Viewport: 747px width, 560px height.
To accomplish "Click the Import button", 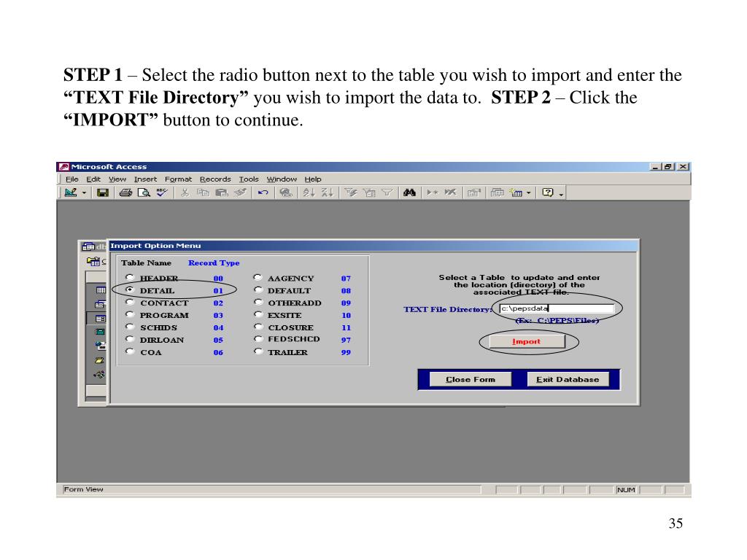I will pos(527,341).
